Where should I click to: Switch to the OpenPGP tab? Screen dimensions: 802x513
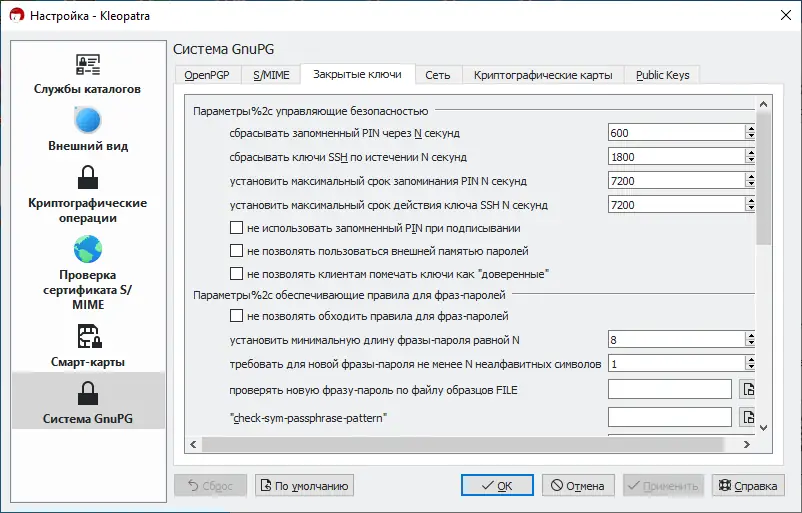(x=206, y=75)
